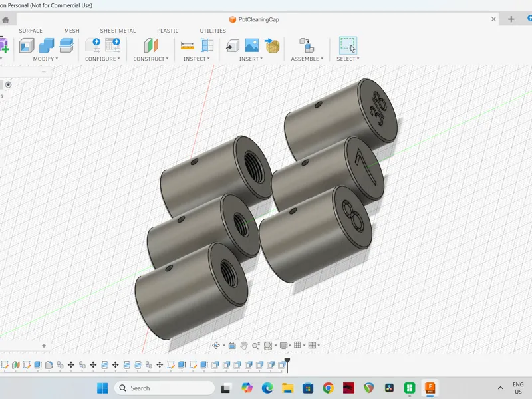Open the INSPECT dropdown menu
The width and height of the screenshot is (532, 399).
point(196,59)
